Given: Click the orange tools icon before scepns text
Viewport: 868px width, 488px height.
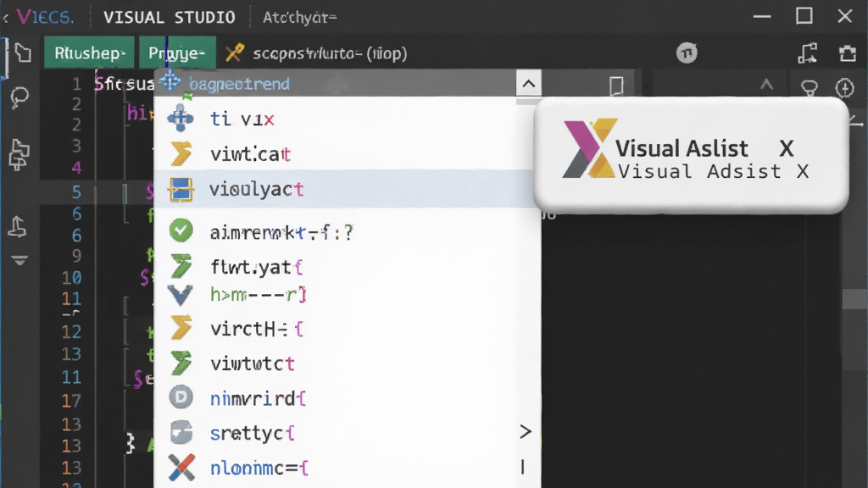Looking at the screenshot, I should click(x=235, y=53).
